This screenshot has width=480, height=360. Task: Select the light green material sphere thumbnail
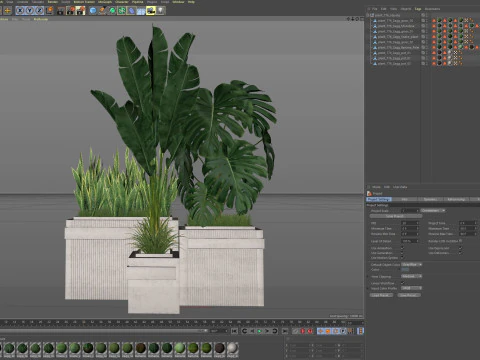click(180, 349)
